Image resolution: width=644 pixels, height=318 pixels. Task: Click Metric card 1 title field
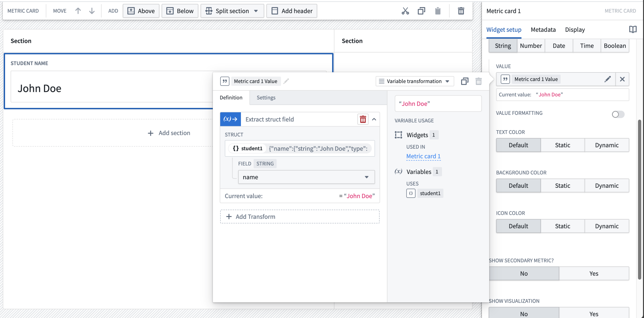click(504, 11)
